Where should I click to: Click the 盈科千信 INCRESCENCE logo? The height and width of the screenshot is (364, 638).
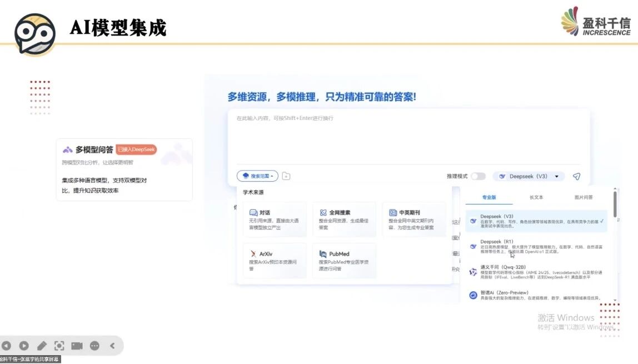tap(596, 22)
